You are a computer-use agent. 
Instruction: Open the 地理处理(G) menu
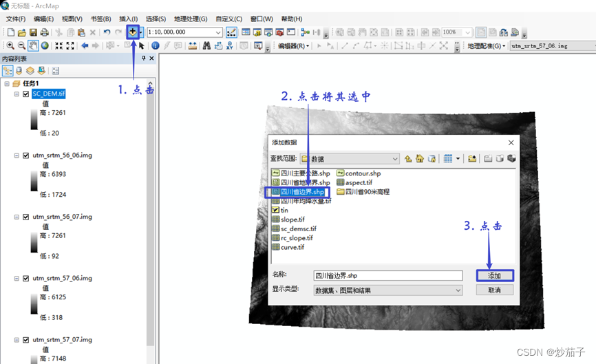(191, 19)
